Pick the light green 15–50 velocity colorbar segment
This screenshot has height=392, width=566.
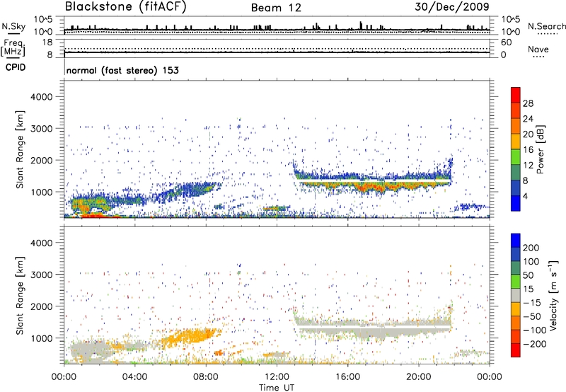coord(516,282)
